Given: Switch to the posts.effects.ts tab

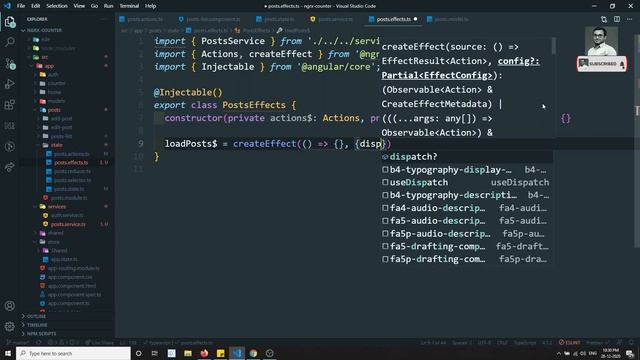Looking at the screenshot, I should pos(393,19).
